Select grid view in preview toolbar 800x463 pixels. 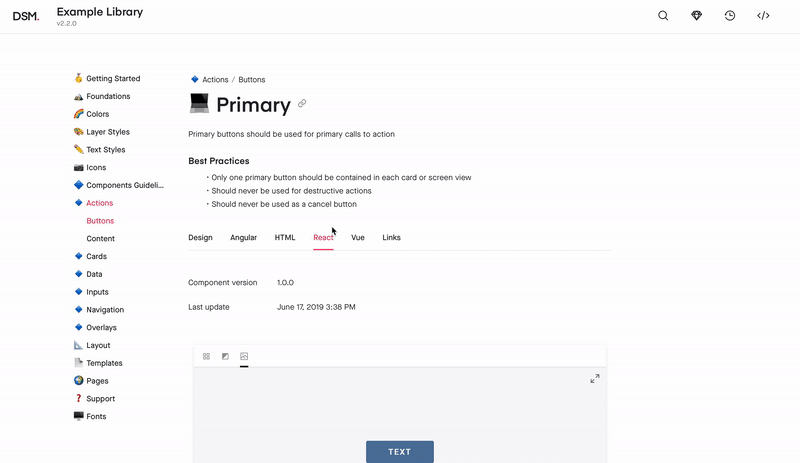tap(206, 356)
